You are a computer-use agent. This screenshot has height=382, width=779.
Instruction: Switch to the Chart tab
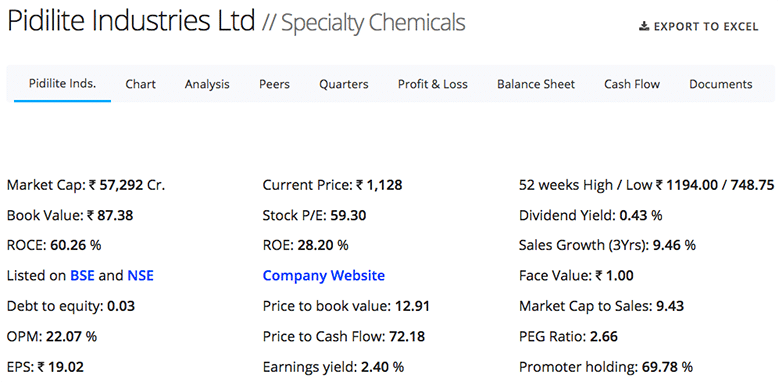pyautogui.click(x=141, y=84)
